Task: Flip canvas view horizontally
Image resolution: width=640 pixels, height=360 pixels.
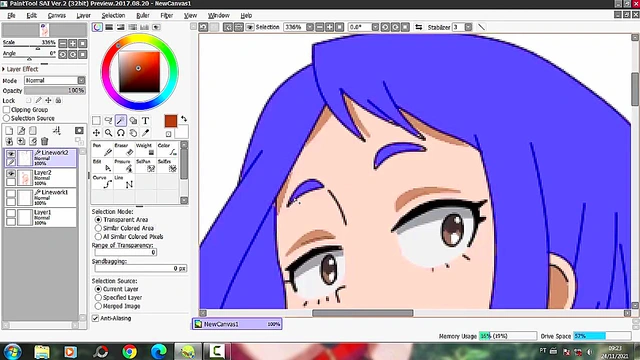Action: point(419,27)
